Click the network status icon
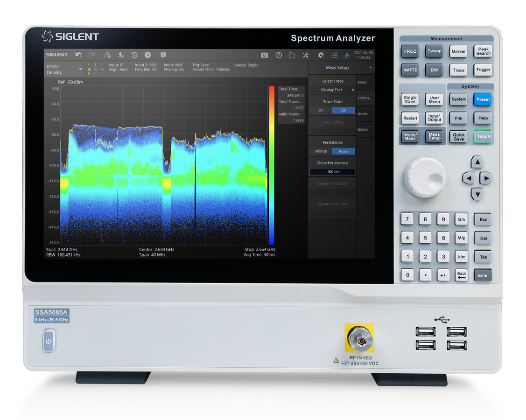The width and height of the screenshot is (526, 420). tap(347, 55)
